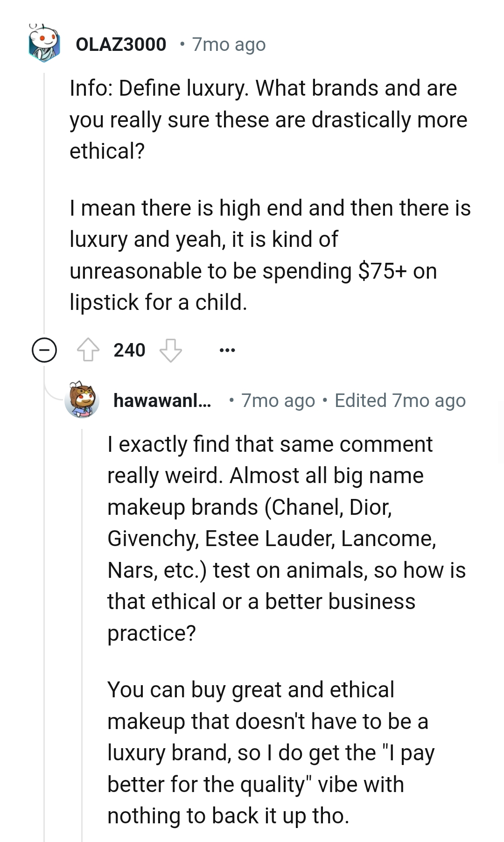Upvote OLAZ3000's comment
Screen dimensions: 504x842
click(89, 350)
